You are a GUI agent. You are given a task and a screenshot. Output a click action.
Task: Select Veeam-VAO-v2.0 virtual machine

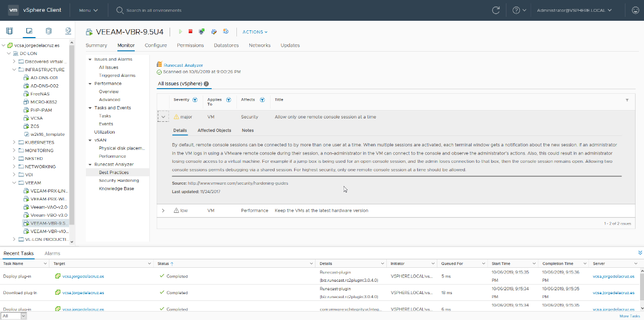click(49, 207)
